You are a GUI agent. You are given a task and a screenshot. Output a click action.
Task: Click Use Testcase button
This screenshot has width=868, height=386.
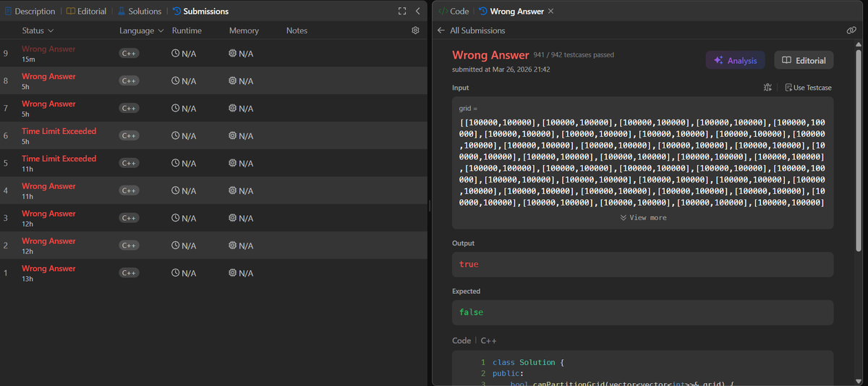click(x=808, y=88)
